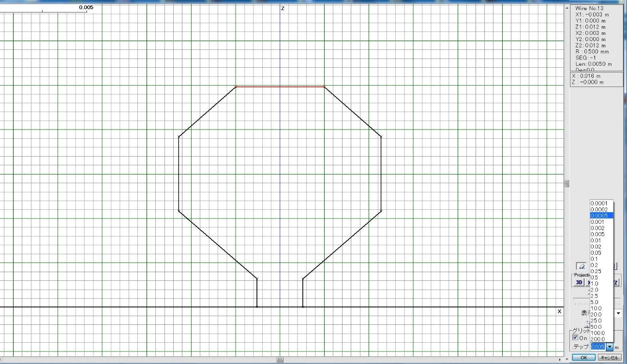Set grid step to 25.0
Image resolution: width=627 pixels, height=364 pixels.
pos(602,320)
